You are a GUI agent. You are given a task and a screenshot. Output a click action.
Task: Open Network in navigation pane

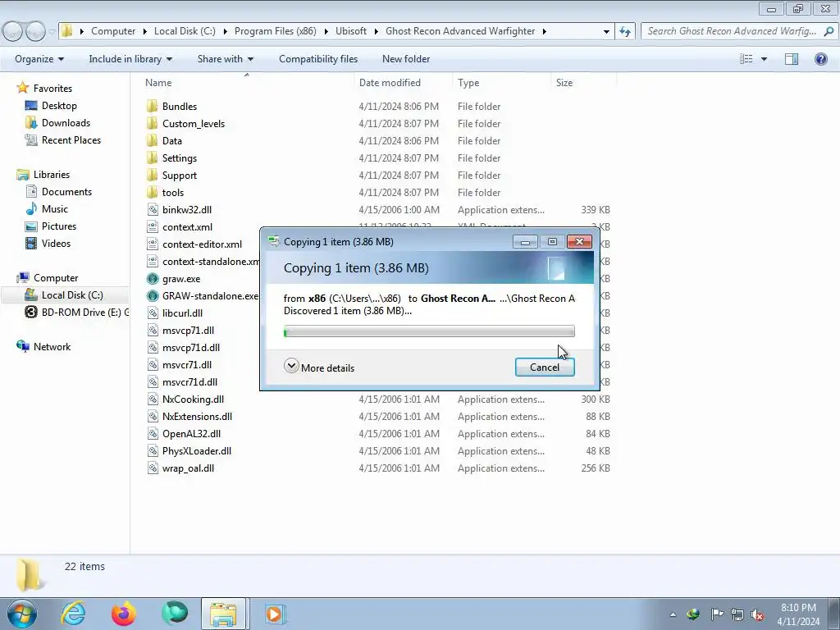52,347
